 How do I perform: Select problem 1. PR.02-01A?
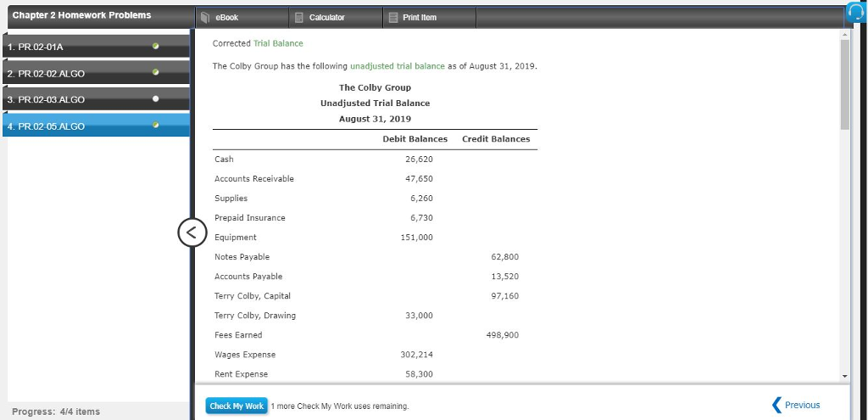tap(97, 47)
